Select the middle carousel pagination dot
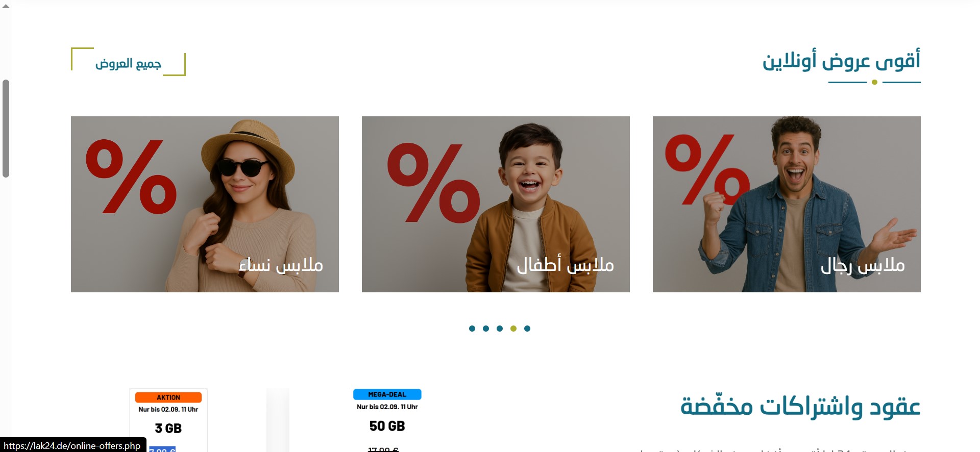980x452 pixels. click(500, 329)
